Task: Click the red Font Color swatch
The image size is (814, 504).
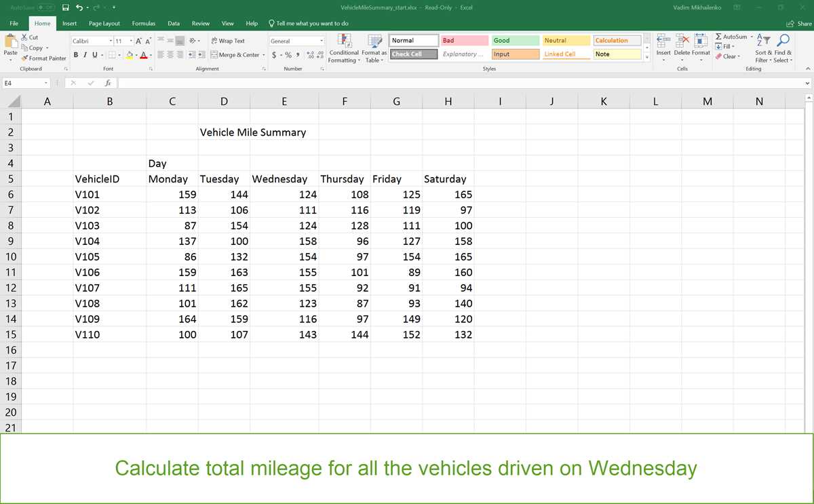Action: (x=144, y=55)
